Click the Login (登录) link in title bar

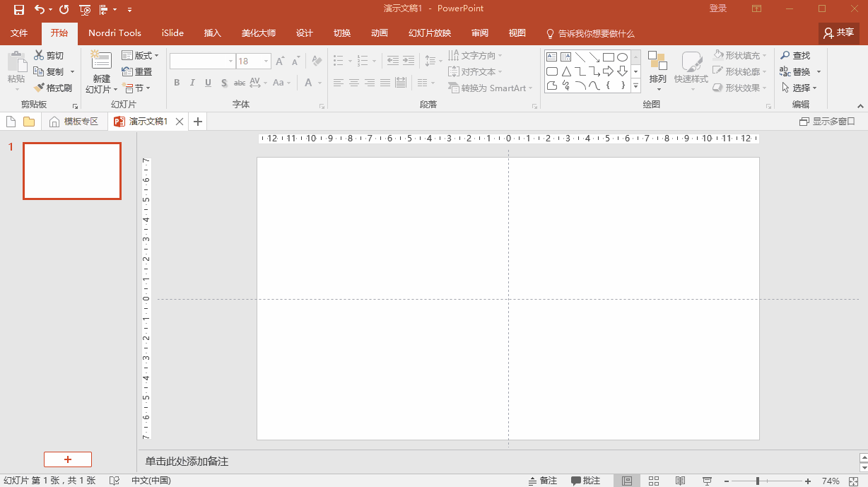point(718,8)
